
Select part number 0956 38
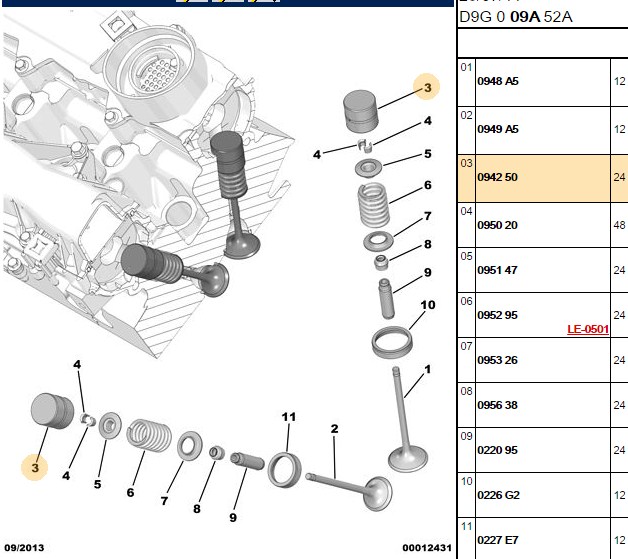click(497, 405)
